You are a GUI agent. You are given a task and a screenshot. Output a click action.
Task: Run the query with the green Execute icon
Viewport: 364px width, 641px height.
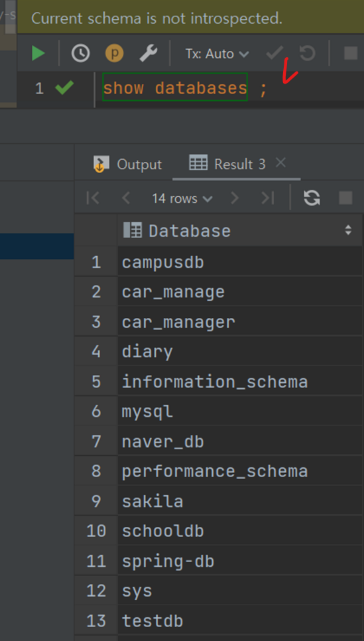38,53
